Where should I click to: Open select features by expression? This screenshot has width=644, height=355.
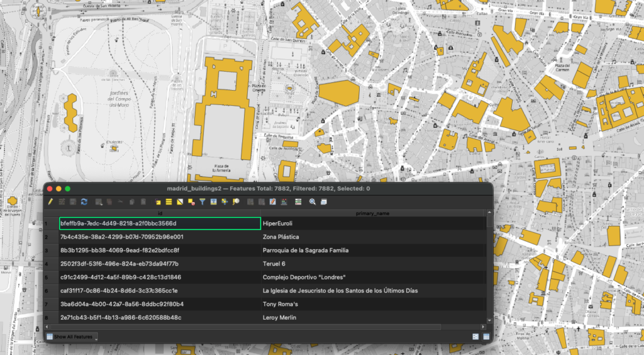click(158, 202)
